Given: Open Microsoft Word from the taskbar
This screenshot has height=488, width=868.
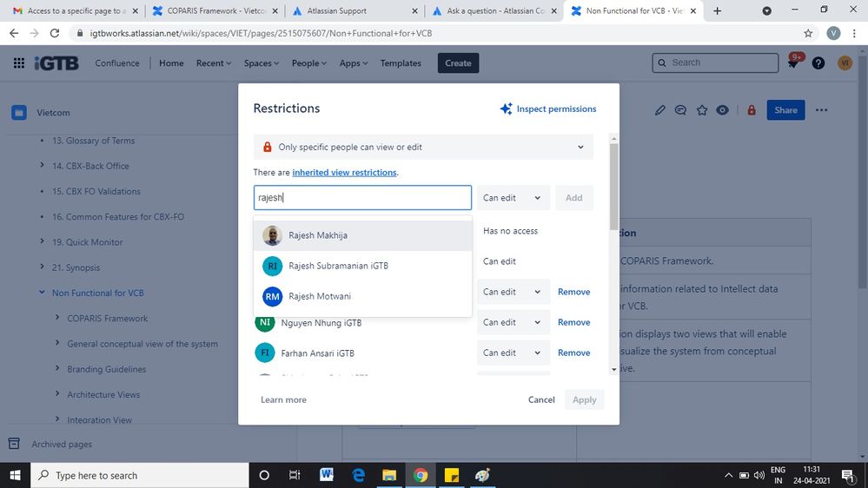Looking at the screenshot, I should pos(327,475).
